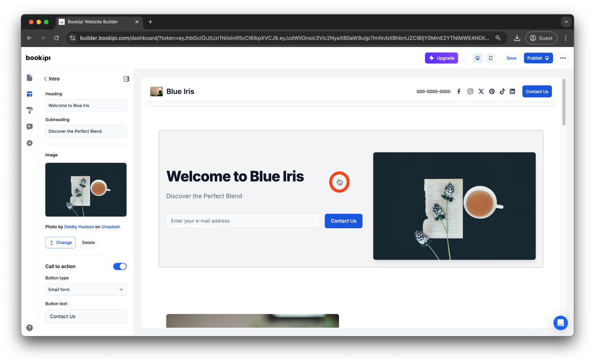Viewport: 595px width, 364px height.
Task: Click the browser address bar URL
Action: pos(284,38)
